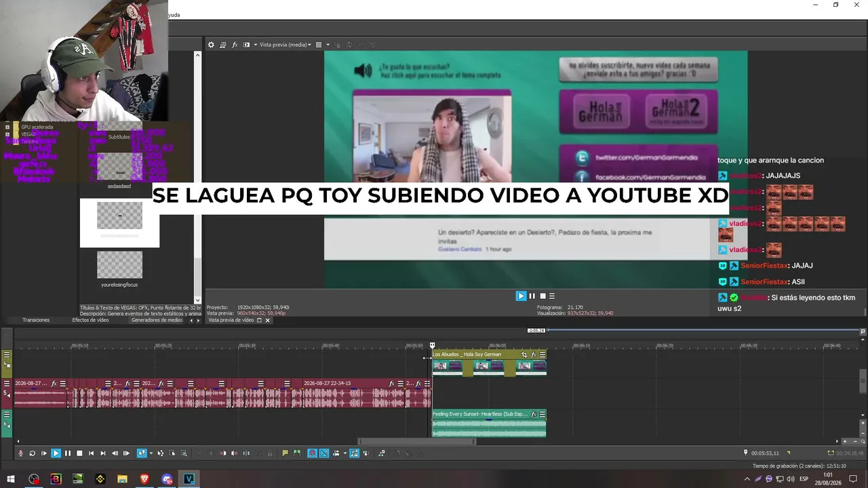Expand the edit tool dropdown arrow

(150, 453)
